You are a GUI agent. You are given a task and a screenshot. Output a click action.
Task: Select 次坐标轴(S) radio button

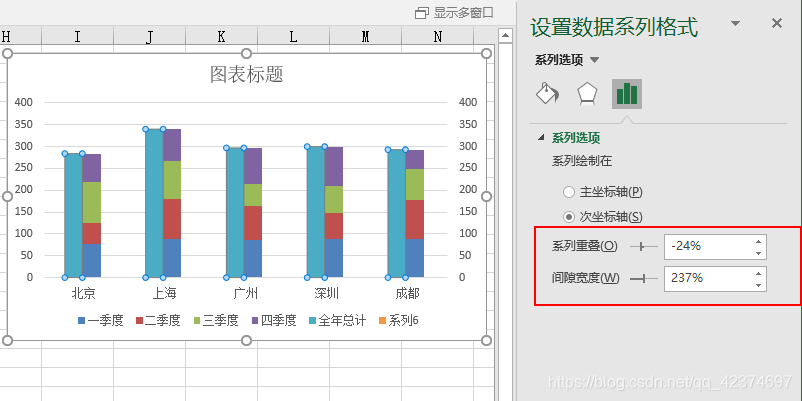click(568, 217)
